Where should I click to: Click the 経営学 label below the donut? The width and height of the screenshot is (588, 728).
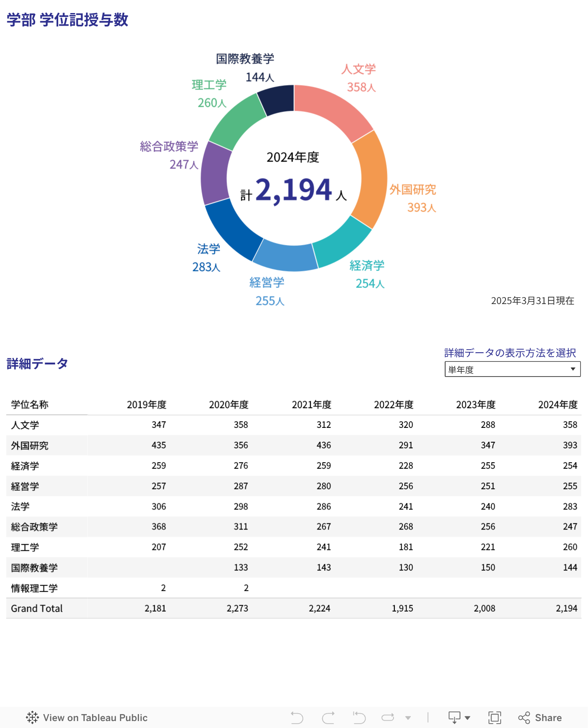pyautogui.click(x=267, y=283)
